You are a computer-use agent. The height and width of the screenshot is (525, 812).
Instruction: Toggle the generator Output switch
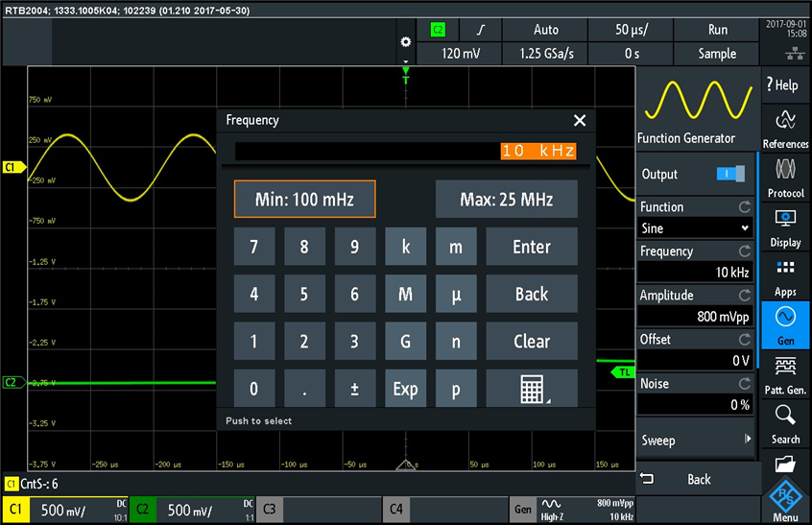pyautogui.click(x=730, y=174)
